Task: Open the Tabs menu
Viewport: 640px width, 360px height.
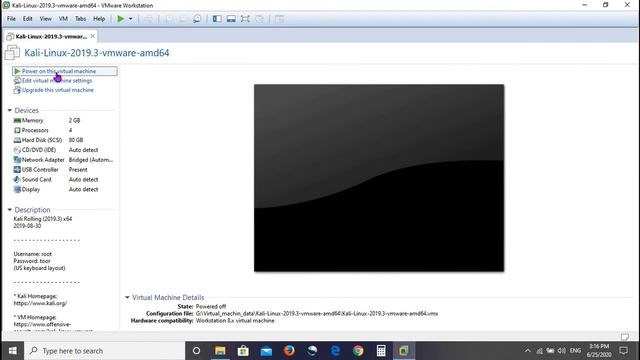Action: pyautogui.click(x=80, y=19)
